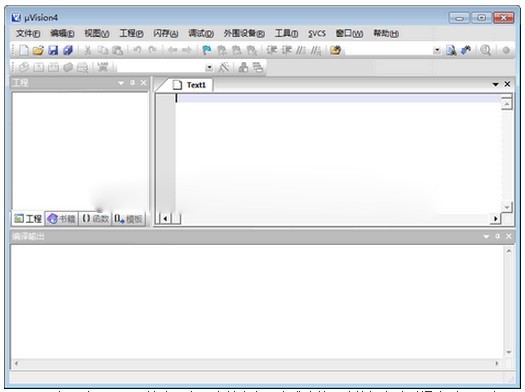Open the 调试(D) debug menu
Screen dimensions: 525x392
(x=201, y=33)
